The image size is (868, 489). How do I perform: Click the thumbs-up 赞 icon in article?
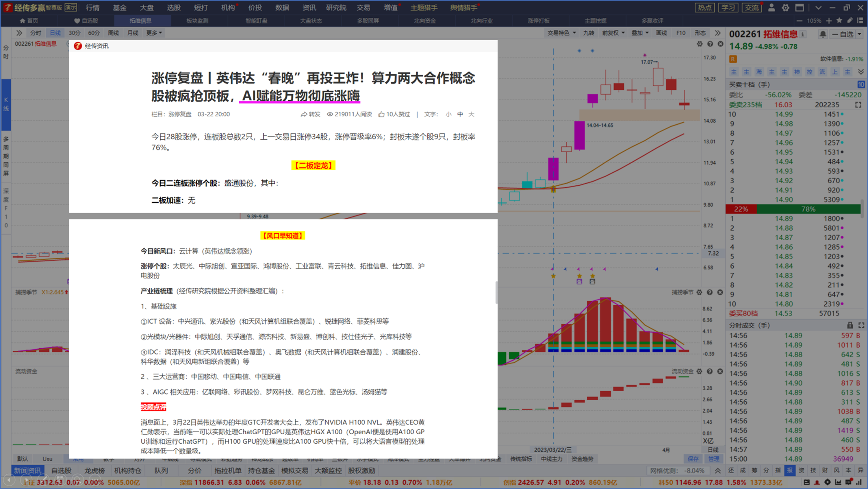click(381, 114)
